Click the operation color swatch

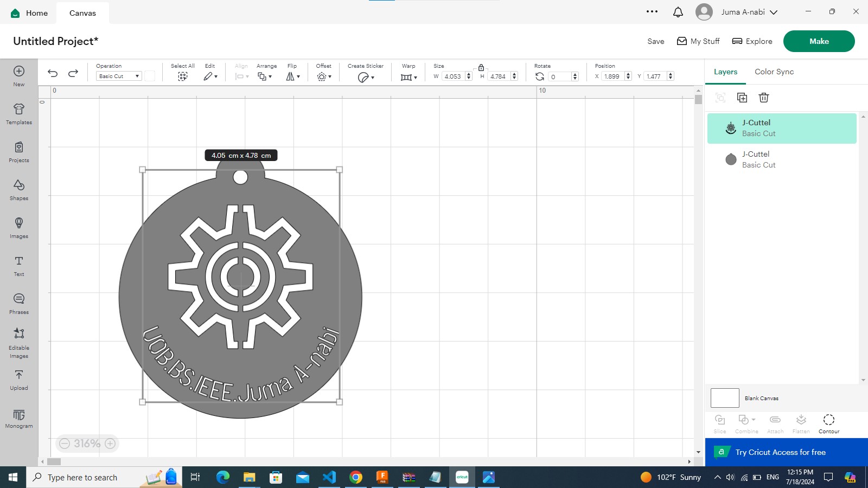(150, 76)
